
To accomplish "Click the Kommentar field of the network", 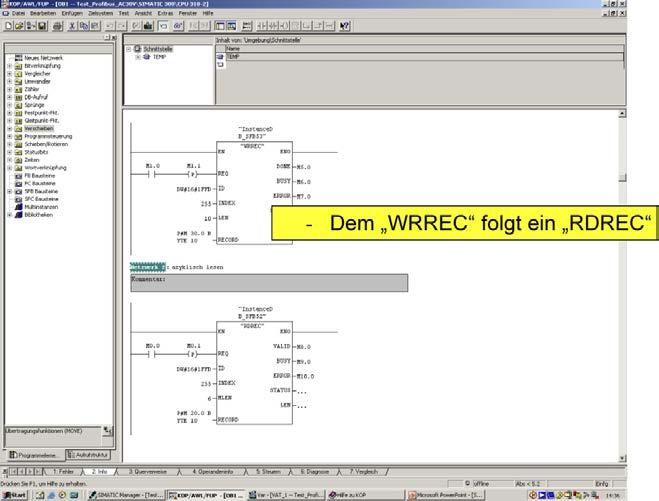I will tap(269, 283).
